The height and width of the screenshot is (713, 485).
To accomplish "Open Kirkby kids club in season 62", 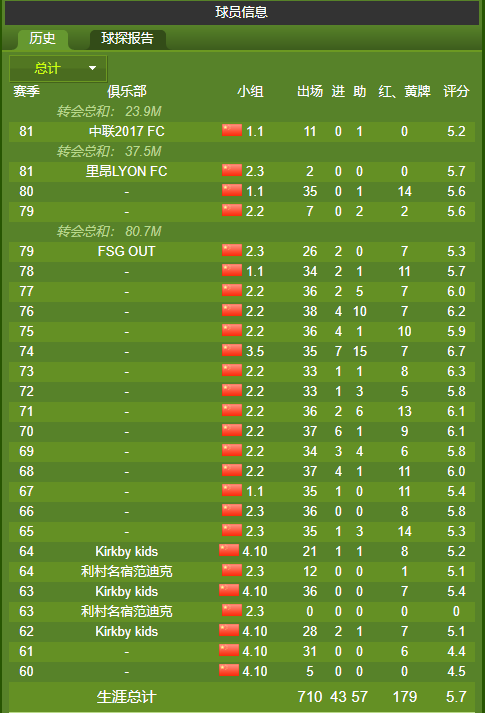I will [126, 632].
